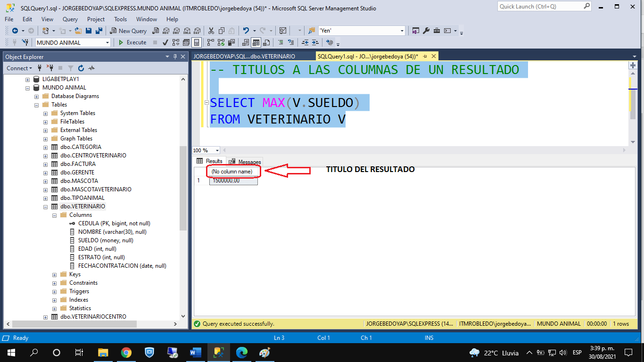Expand the dbo.MASCOTA table node
This screenshot has width=644, height=362.
point(46,181)
